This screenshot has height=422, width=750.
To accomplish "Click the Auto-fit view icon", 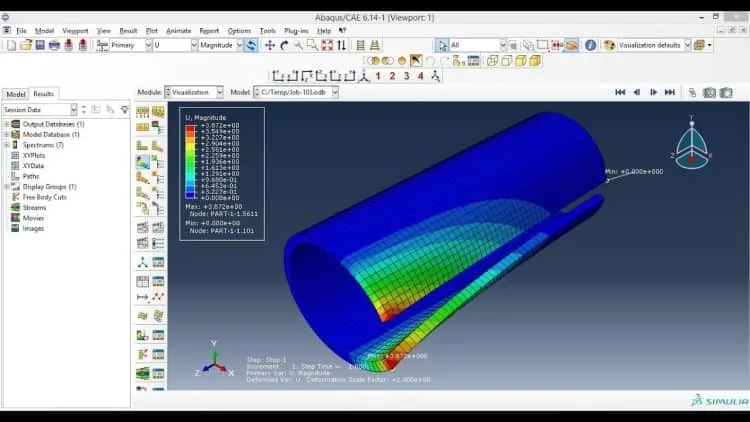I will pos(327,45).
